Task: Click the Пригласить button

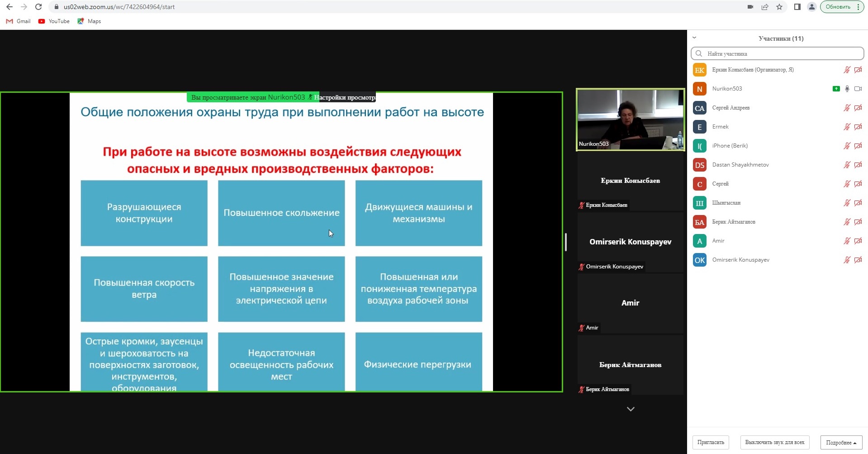Action: point(710,442)
